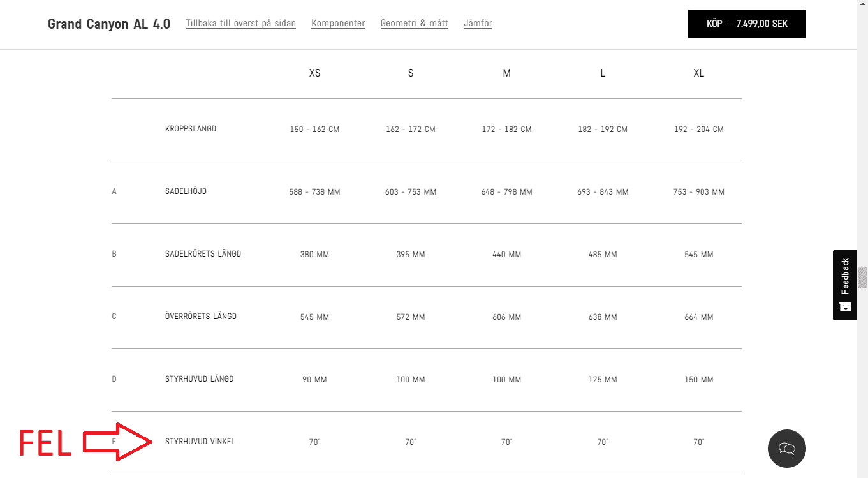
Task: Open the chat bubble icon
Action: pyautogui.click(x=786, y=449)
